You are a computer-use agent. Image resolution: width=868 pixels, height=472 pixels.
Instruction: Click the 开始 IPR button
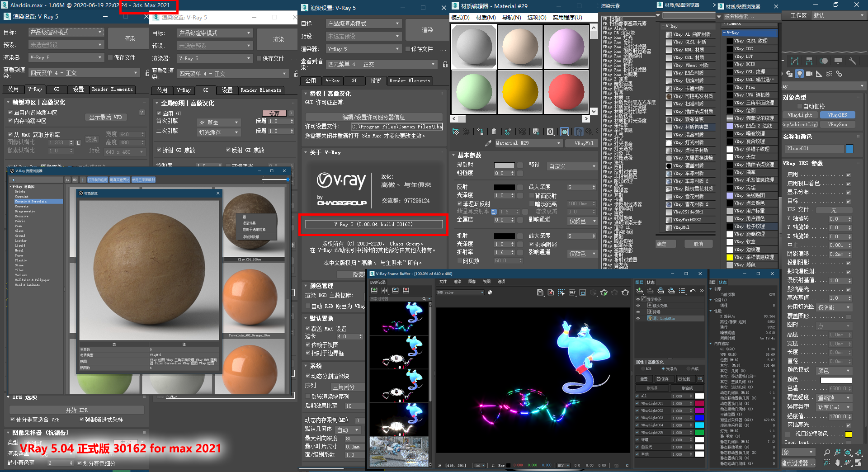[x=77, y=410]
